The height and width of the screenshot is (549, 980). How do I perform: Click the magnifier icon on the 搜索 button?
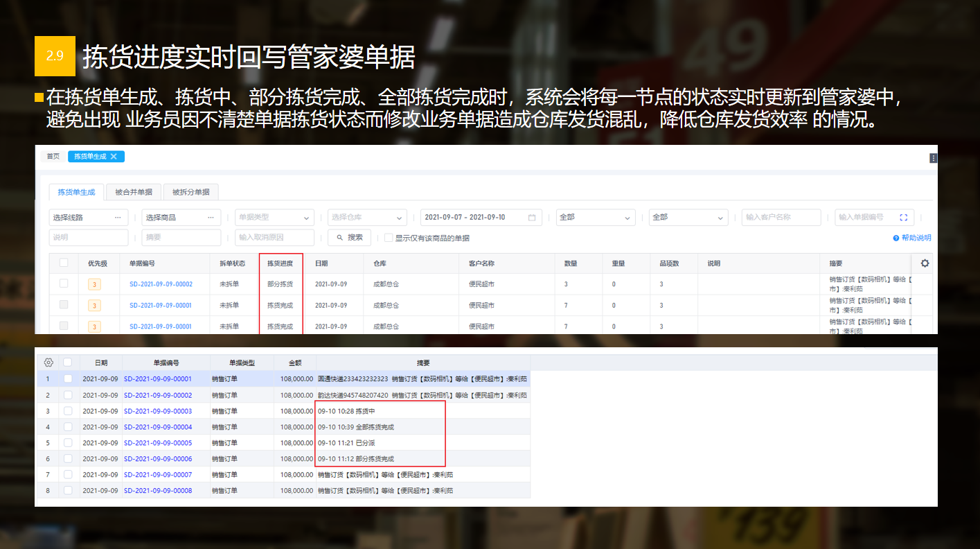click(x=339, y=238)
